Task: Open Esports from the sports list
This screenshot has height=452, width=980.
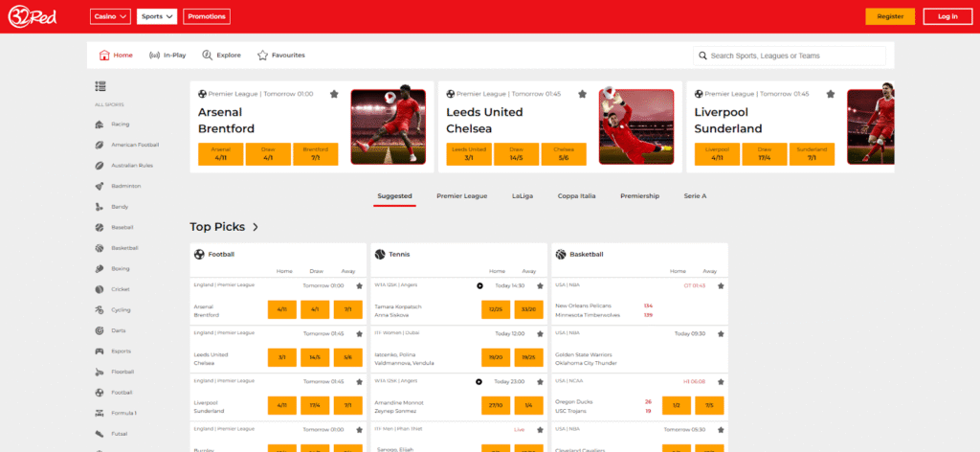Action: [x=121, y=350]
